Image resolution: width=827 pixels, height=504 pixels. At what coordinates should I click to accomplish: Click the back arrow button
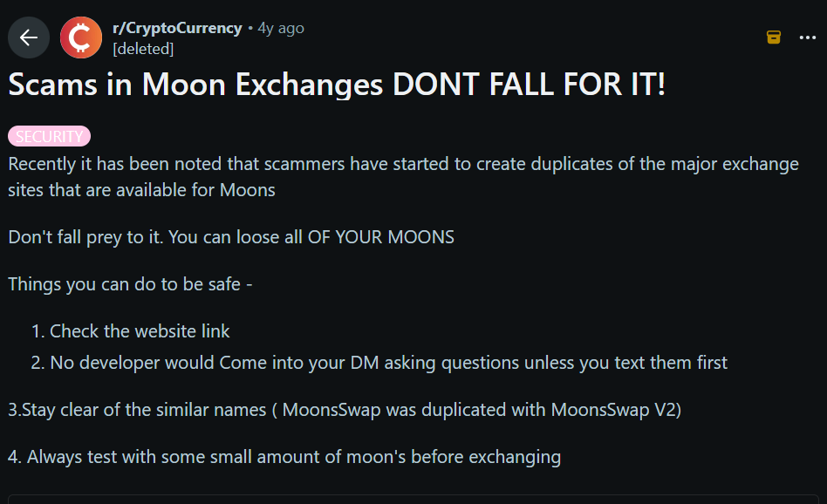(x=29, y=37)
